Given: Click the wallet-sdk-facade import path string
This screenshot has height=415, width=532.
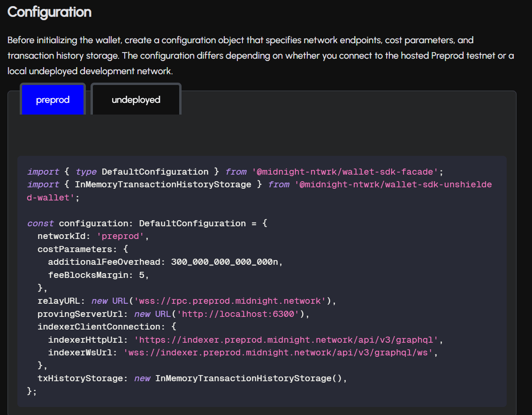Looking at the screenshot, I should pyautogui.click(x=345, y=172).
